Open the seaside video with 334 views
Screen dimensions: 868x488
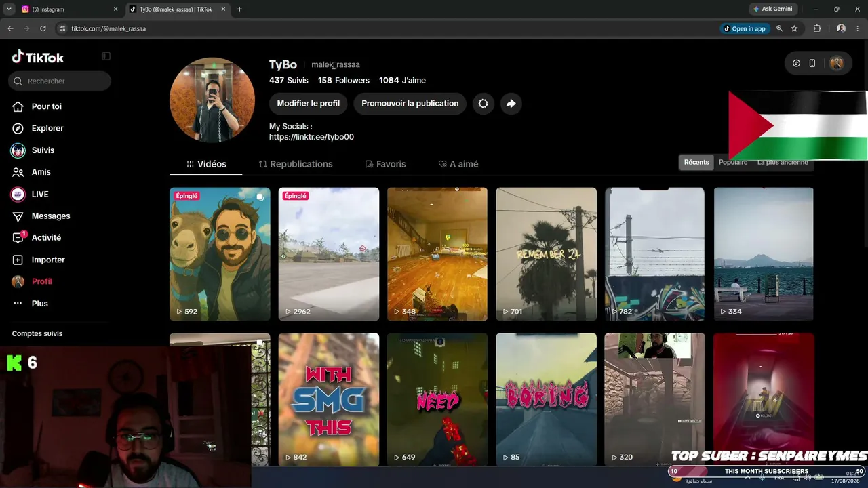pos(764,254)
